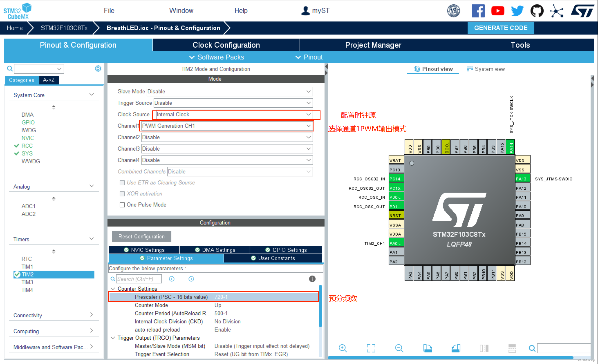This screenshot has width=598, height=364.
Task: Click the ST community network icon
Action: click(556, 11)
